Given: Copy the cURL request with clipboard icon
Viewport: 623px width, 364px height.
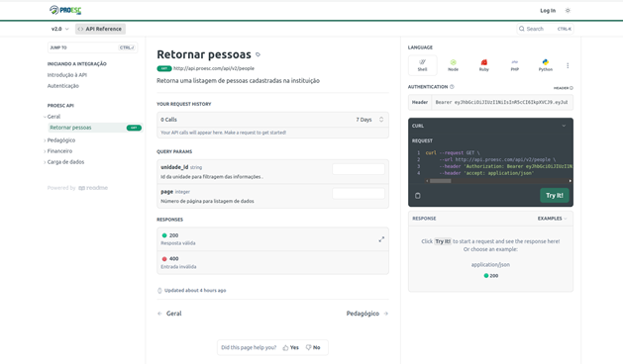Looking at the screenshot, I should tap(418, 196).
